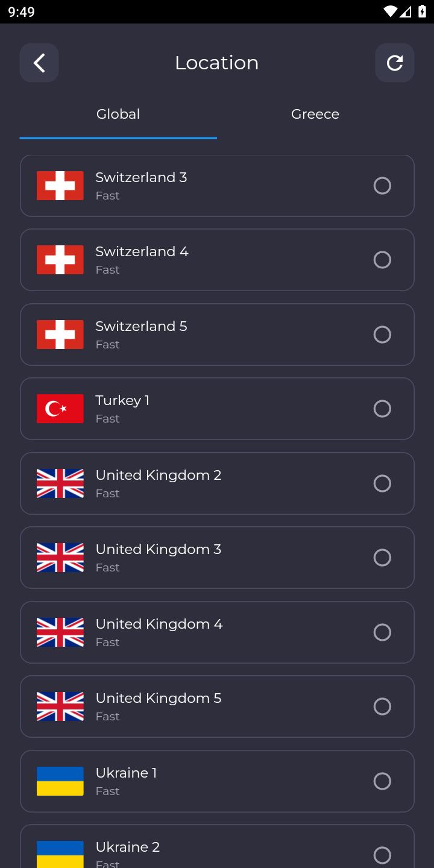Click the United Kingdom 2 flag icon

click(60, 483)
